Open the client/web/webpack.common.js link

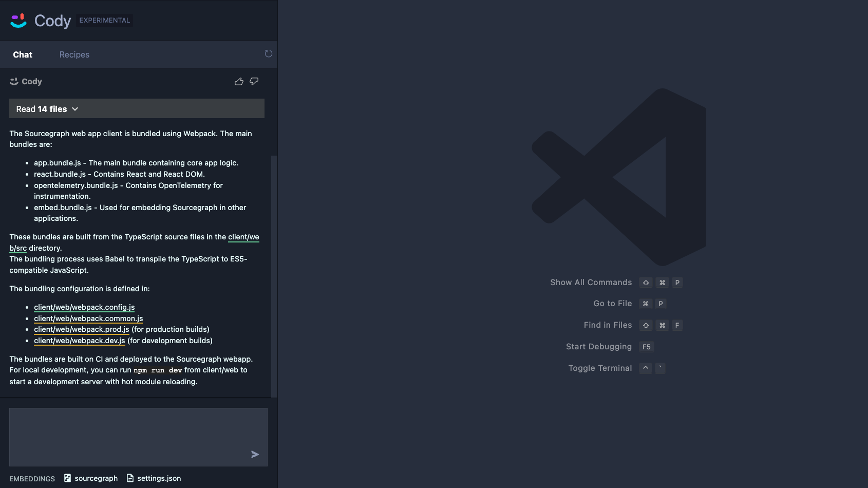(88, 318)
